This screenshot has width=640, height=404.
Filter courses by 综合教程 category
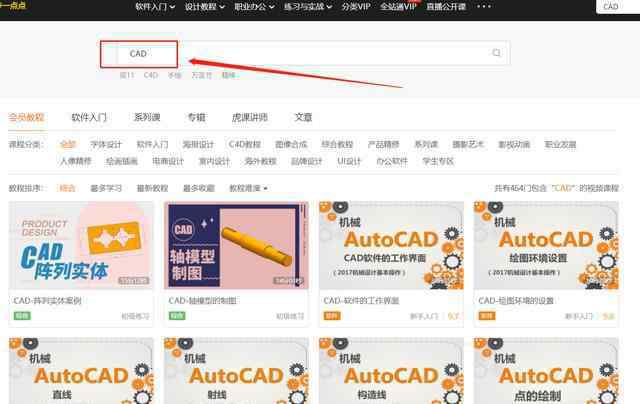pos(337,144)
